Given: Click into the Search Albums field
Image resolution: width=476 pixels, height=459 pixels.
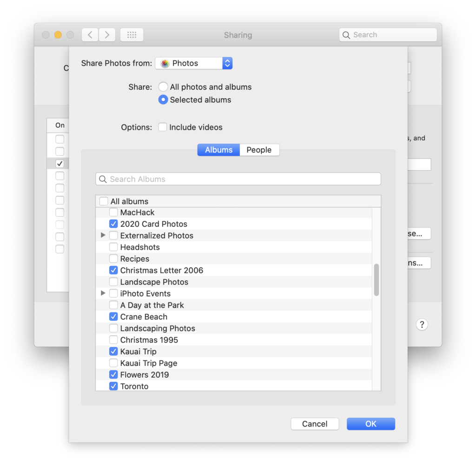Looking at the screenshot, I should [242, 179].
